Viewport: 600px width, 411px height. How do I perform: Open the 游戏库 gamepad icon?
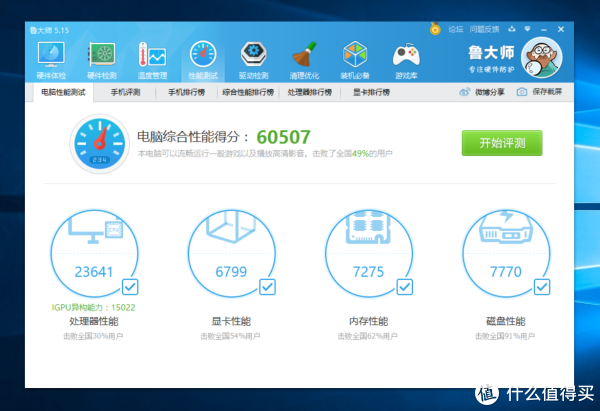pyautogui.click(x=406, y=60)
